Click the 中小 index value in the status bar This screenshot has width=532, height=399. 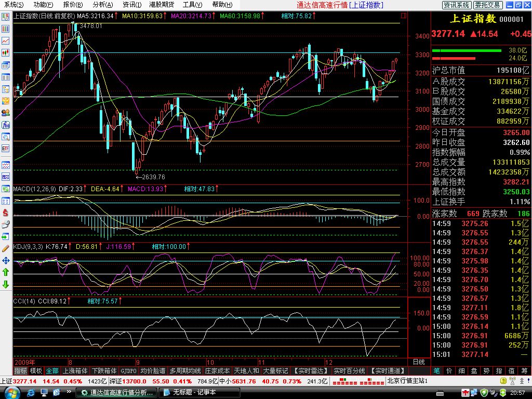click(x=244, y=381)
